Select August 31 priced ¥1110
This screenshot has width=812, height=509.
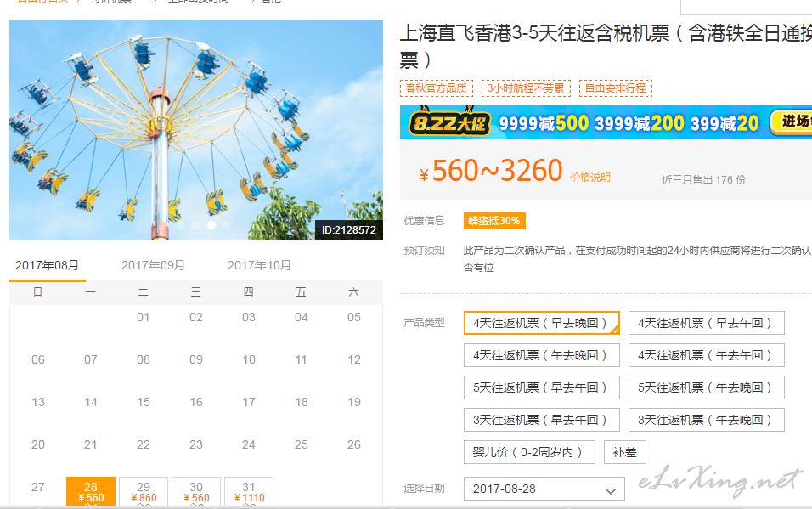click(249, 491)
